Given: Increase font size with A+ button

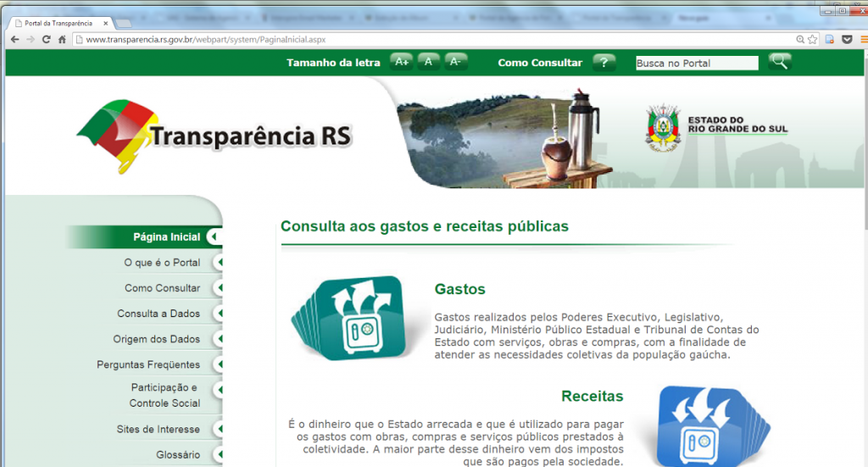Looking at the screenshot, I should click(401, 62).
